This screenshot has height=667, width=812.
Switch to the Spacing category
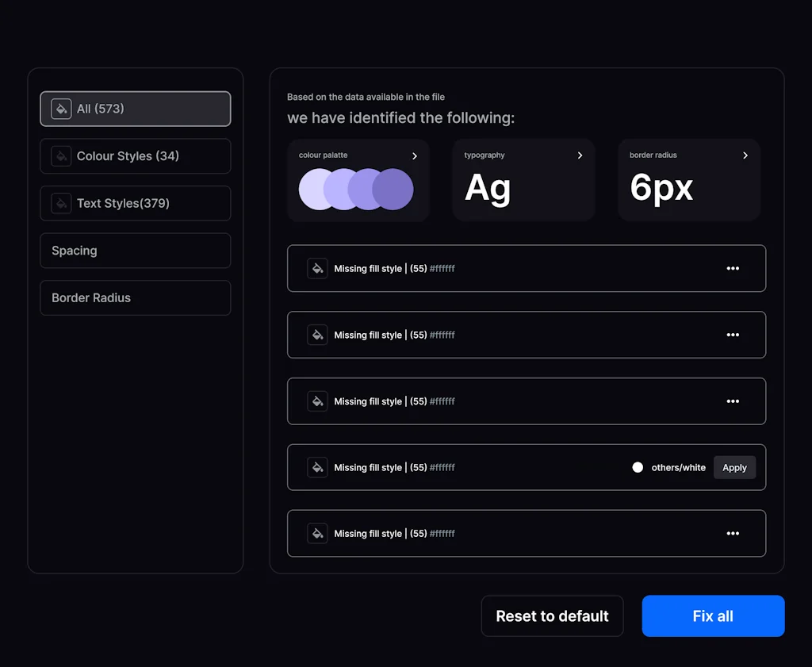135,251
